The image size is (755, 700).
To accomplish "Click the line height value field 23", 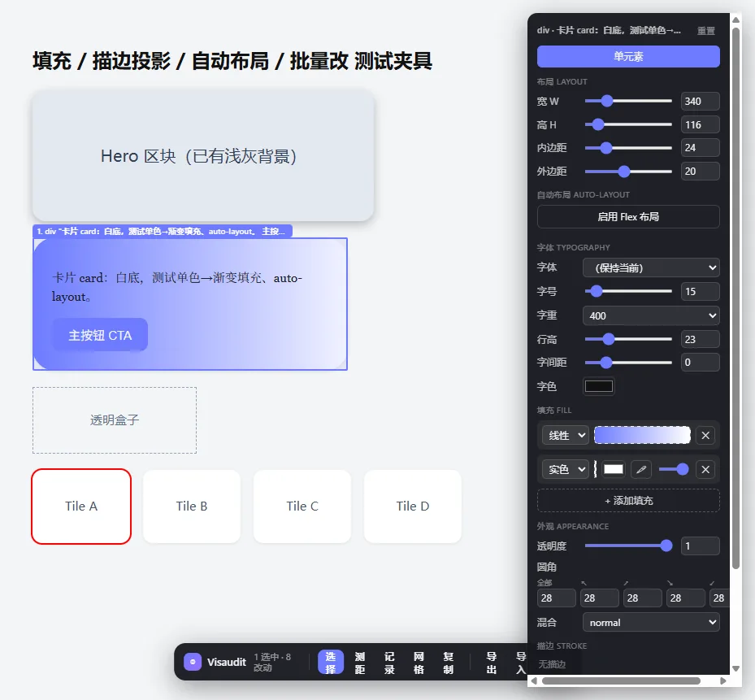I will coord(700,339).
